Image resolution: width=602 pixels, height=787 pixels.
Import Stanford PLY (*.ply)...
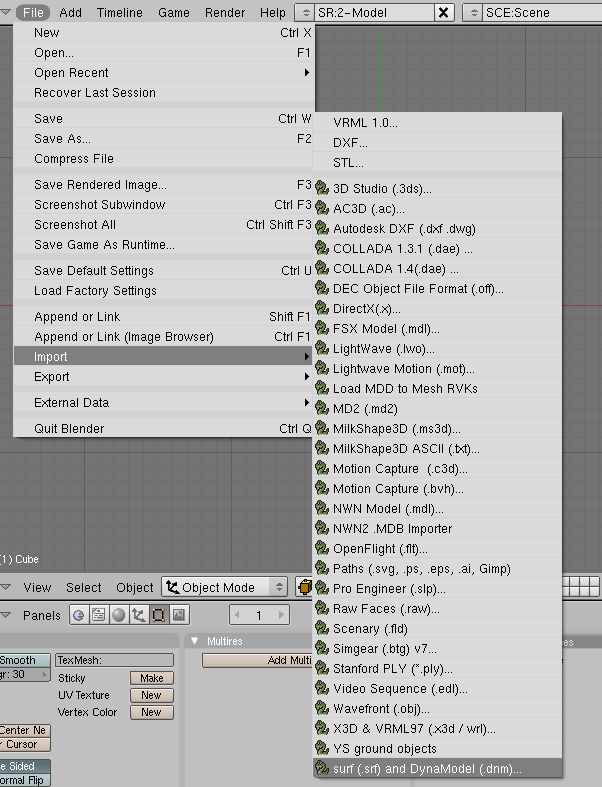437,669
